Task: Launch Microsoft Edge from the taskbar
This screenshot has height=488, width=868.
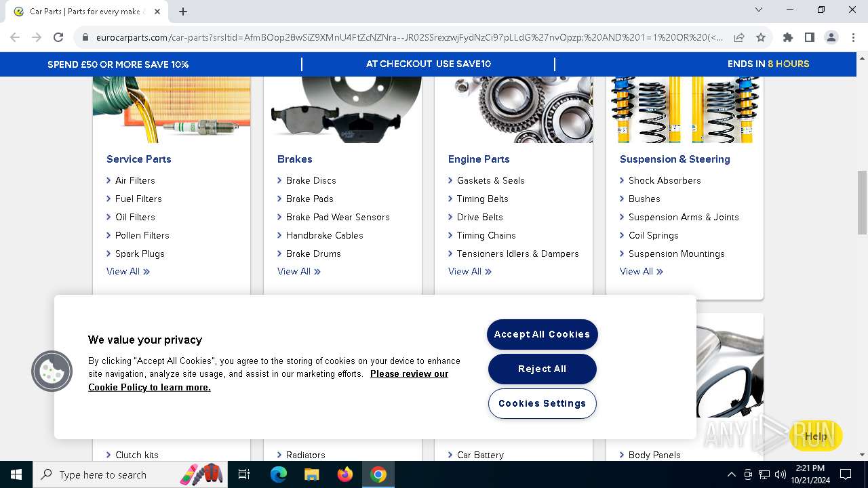Action: (x=279, y=474)
